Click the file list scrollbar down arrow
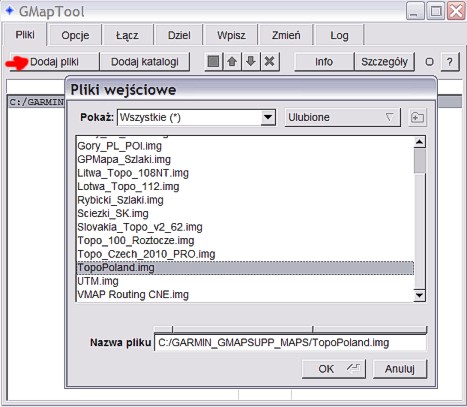The height and width of the screenshot is (407, 467). point(419,295)
